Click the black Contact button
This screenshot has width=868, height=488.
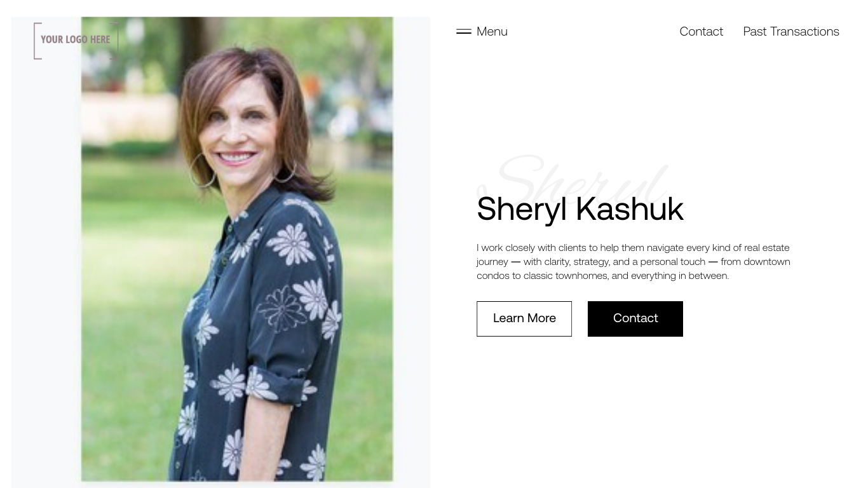click(635, 318)
